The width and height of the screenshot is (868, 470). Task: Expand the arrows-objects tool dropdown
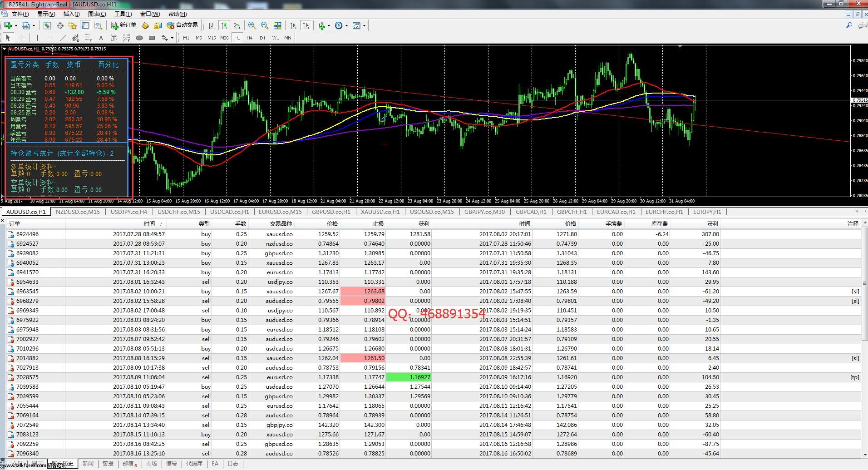(172, 38)
